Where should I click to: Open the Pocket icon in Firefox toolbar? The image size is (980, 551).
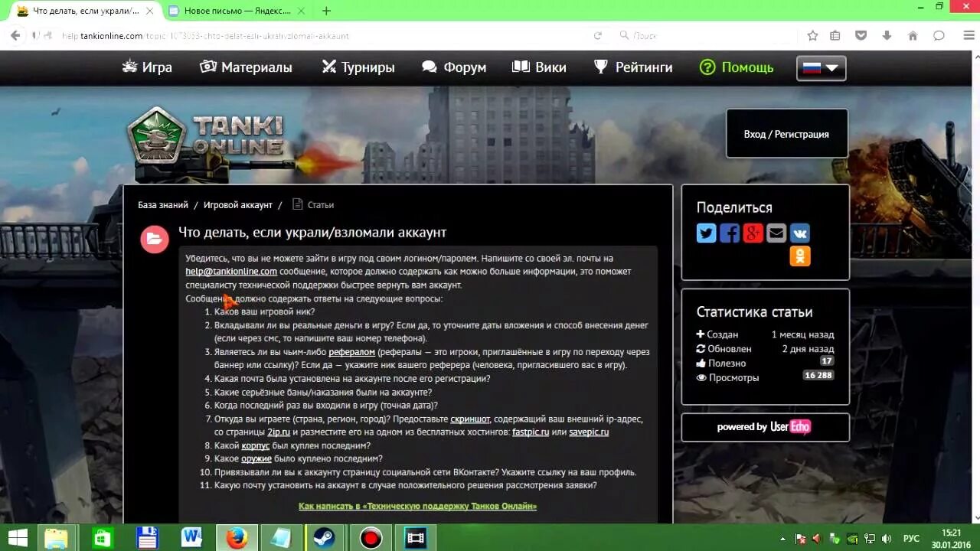coord(861,35)
